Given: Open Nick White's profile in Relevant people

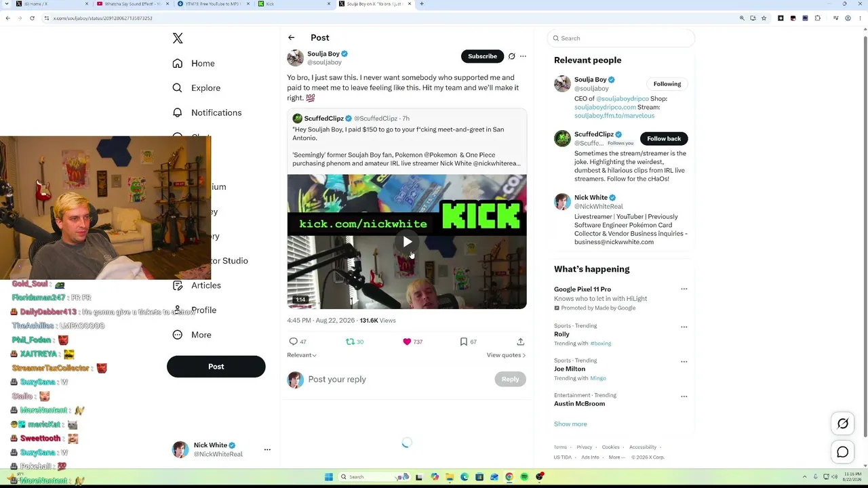Looking at the screenshot, I should coord(591,197).
